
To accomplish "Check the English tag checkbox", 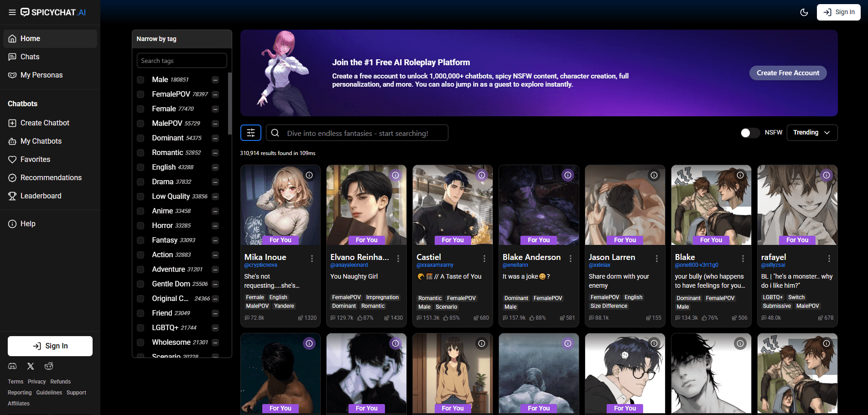I will coord(141,167).
